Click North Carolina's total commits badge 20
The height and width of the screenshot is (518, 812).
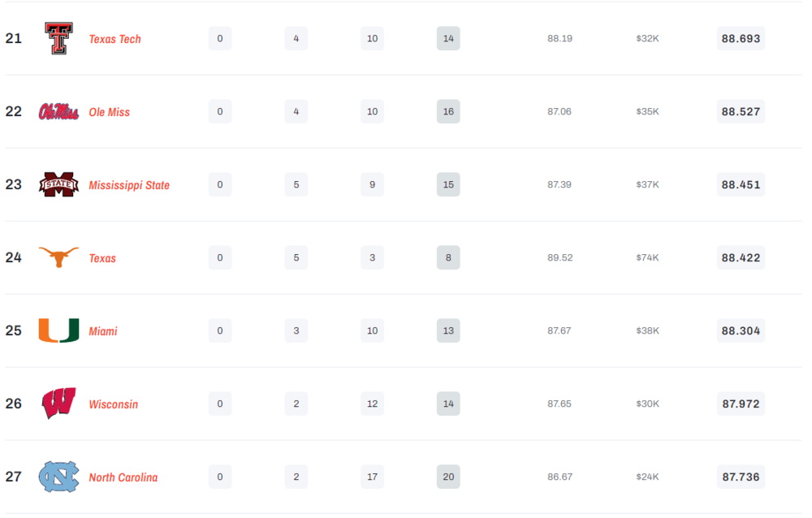pos(448,477)
